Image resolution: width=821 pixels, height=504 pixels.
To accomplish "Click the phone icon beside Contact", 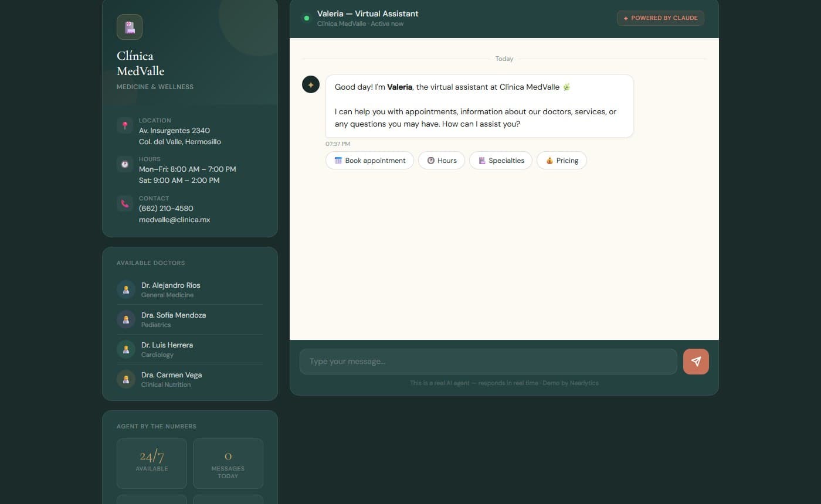I will (124, 203).
